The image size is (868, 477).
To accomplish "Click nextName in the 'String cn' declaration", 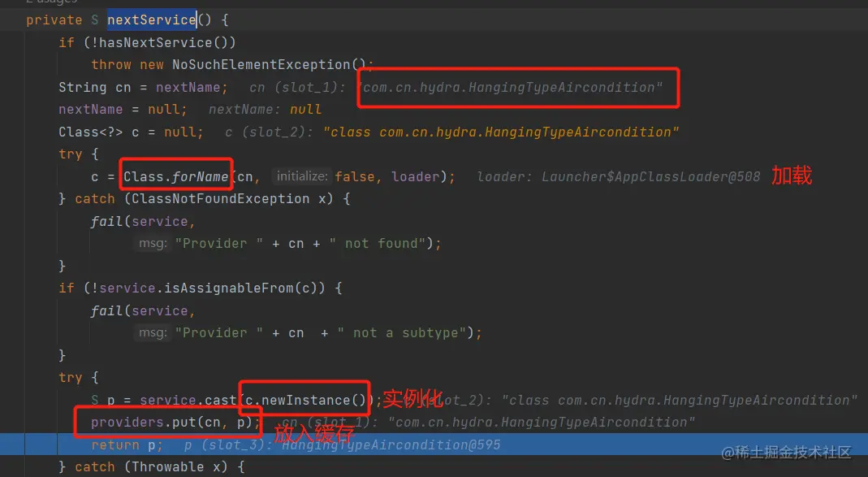I will pos(188,88).
